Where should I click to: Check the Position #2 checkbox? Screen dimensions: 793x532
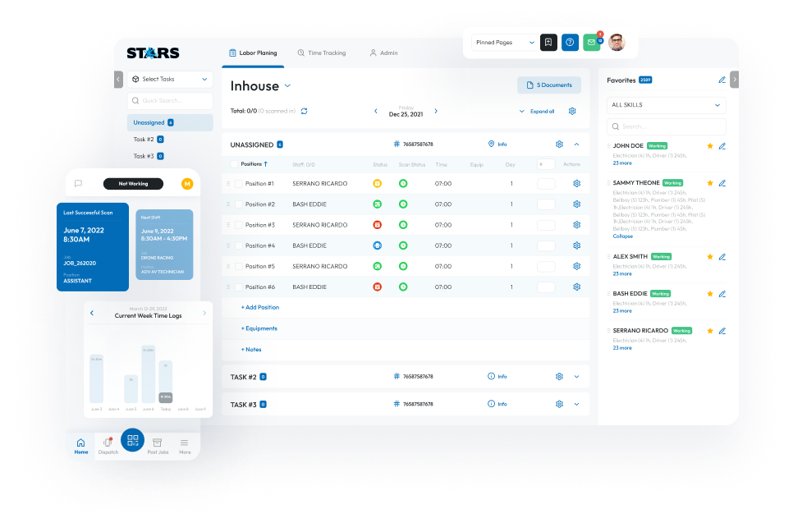[239, 204]
